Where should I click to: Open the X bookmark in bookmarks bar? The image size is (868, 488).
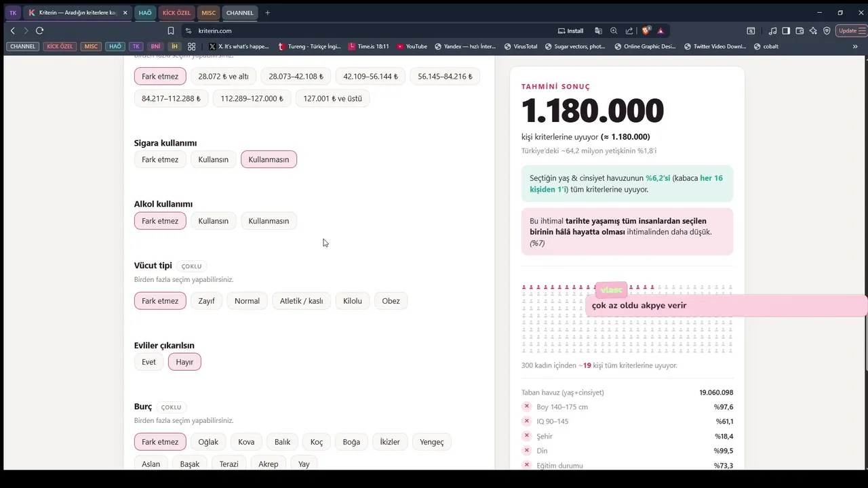(x=239, y=47)
